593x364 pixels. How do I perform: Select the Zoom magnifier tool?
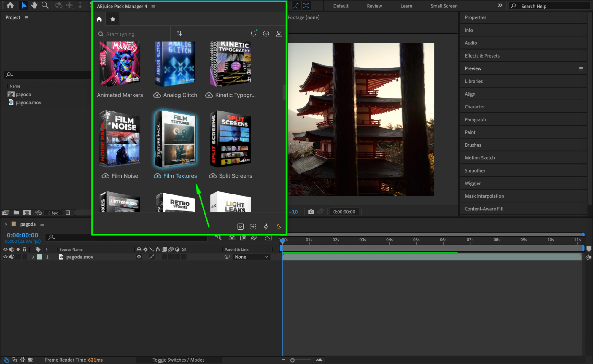click(x=45, y=5)
